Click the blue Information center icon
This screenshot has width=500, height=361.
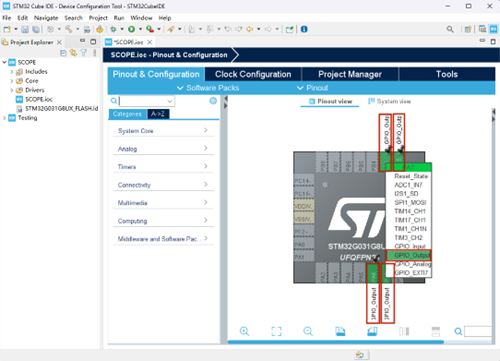coord(304,29)
